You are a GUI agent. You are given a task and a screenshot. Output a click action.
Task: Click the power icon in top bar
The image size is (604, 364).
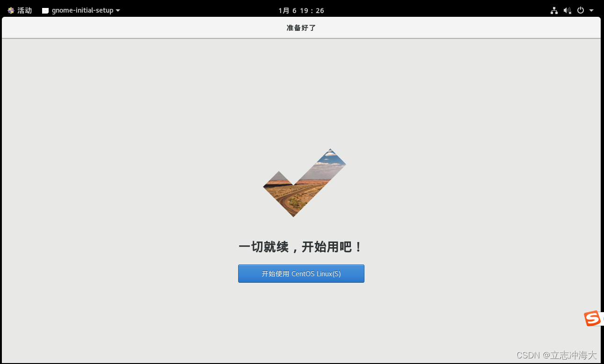(x=581, y=10)
